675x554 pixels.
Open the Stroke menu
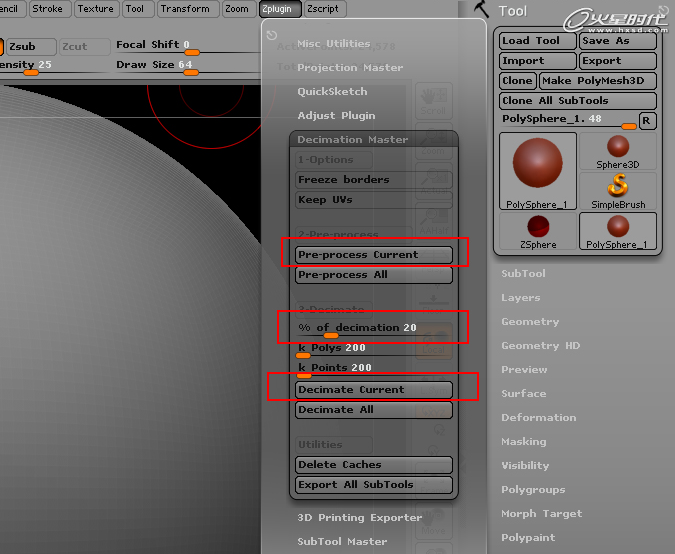tap(50, 9)
